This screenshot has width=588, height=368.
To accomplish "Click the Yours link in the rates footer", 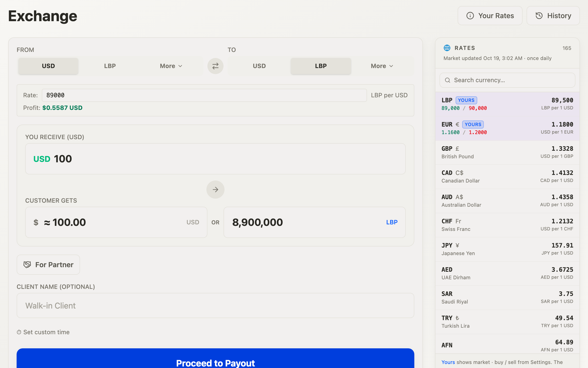I will [448, 362].
